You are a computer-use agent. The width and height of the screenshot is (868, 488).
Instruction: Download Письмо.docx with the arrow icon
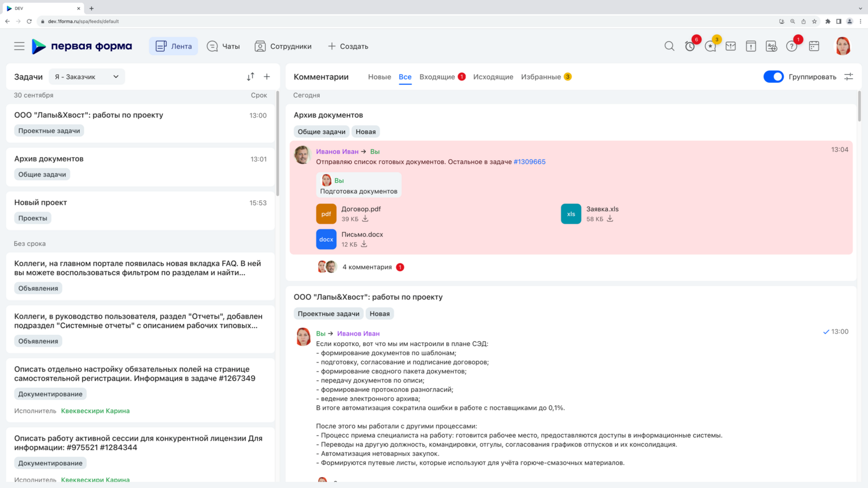click(x=364, y=244)
